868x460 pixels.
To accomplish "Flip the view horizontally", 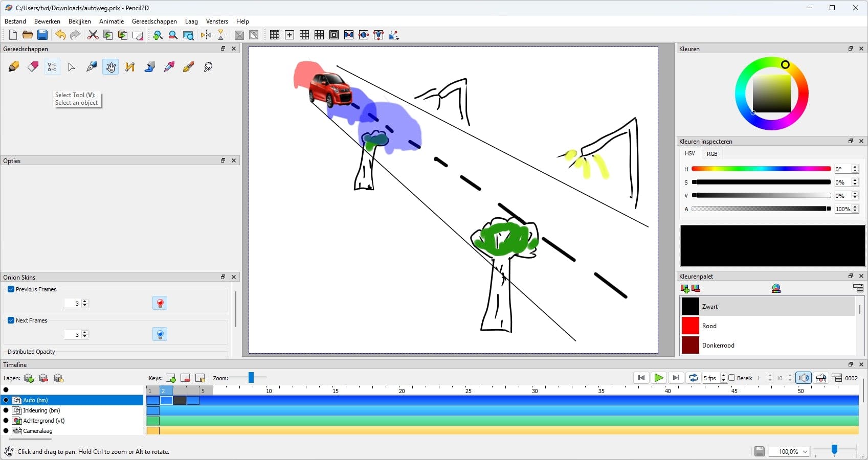I will click(x=206, y=35).
